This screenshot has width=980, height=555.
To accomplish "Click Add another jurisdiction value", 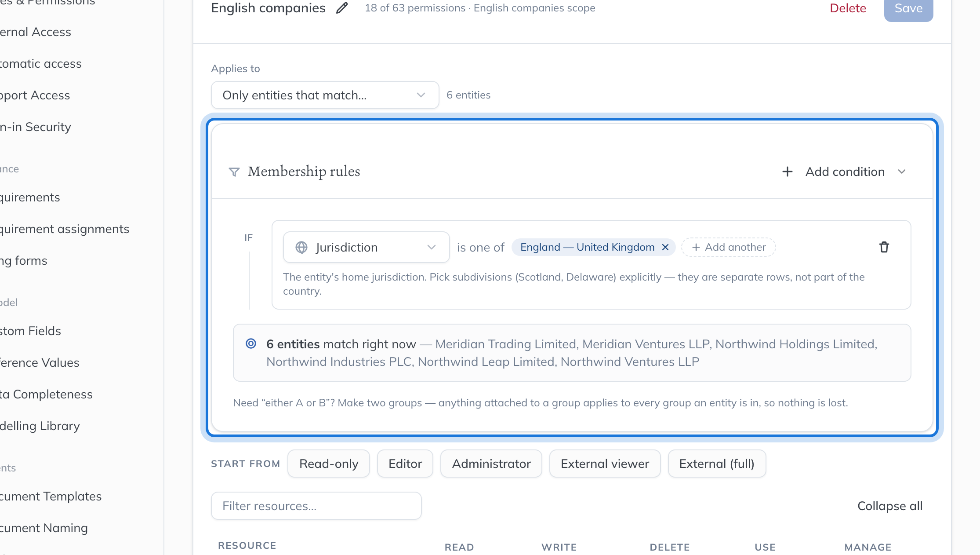I will click(x=729, y=247).
